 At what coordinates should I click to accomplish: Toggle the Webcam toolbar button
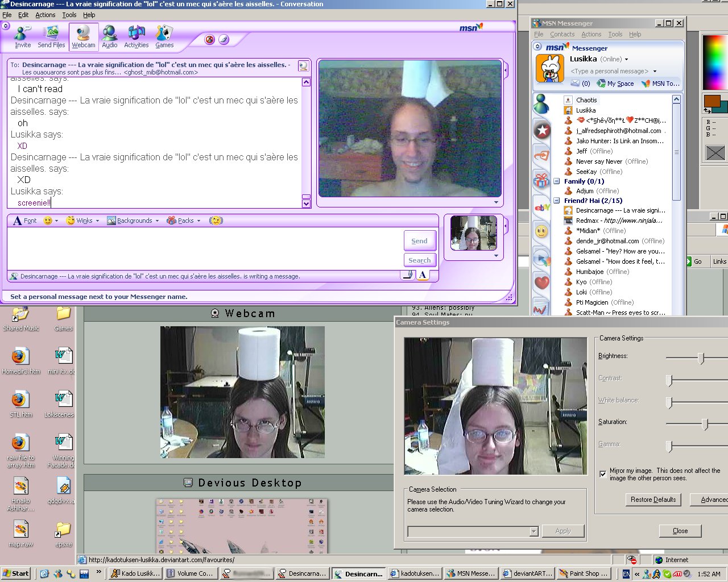(x=84, y=36)
